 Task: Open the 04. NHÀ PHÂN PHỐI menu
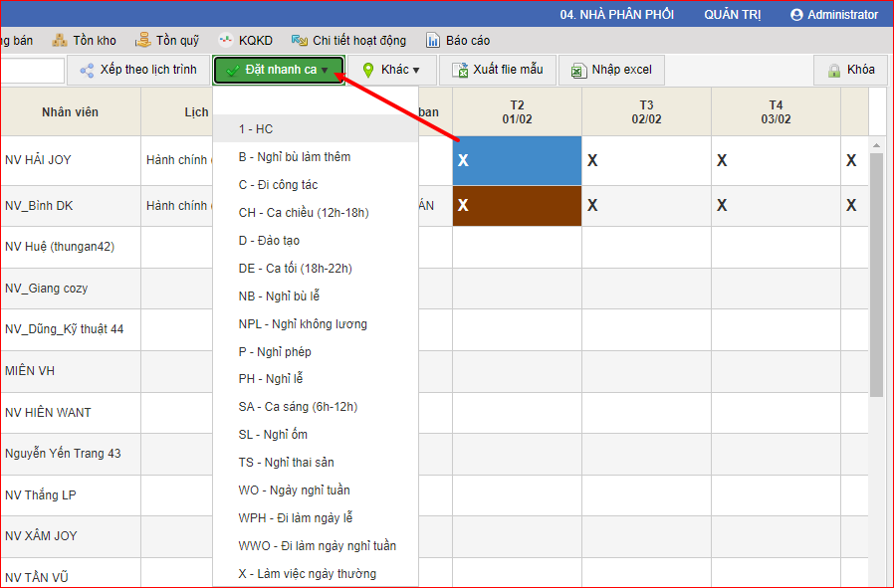click(x=617, y=15)
